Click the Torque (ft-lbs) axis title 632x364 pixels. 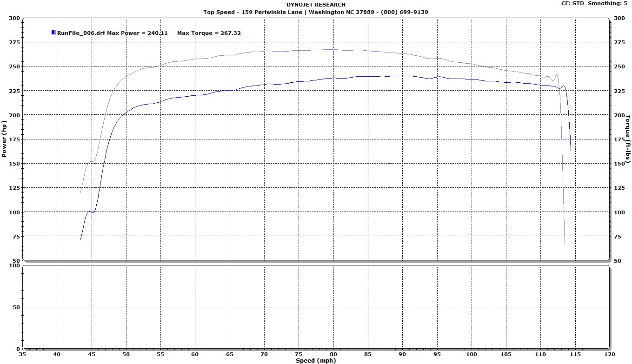point(628,139)
